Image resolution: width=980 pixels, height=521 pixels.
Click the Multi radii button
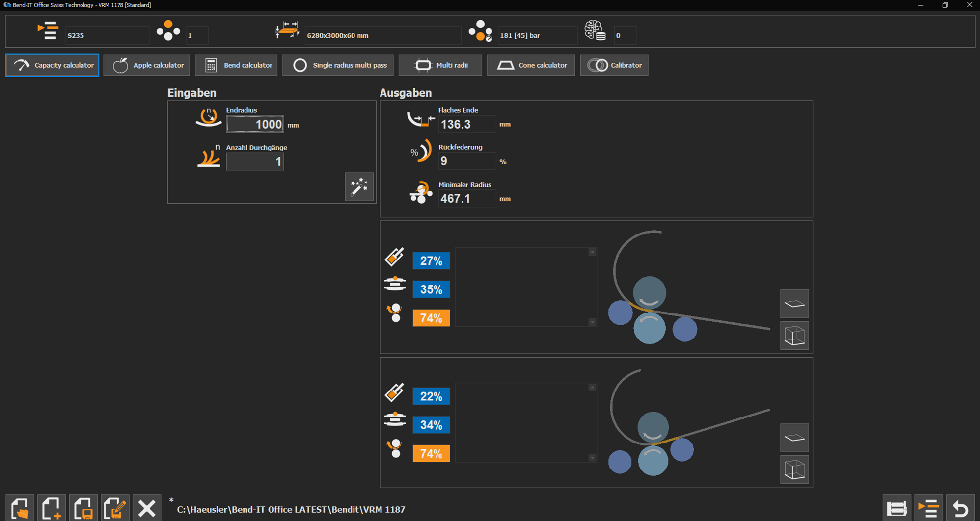[x=440, y=65]
